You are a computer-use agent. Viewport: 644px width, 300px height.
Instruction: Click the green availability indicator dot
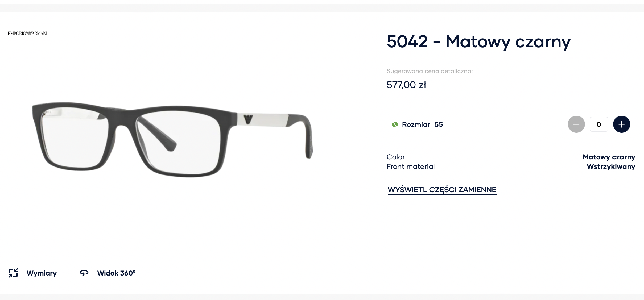(x=395, y=124)
